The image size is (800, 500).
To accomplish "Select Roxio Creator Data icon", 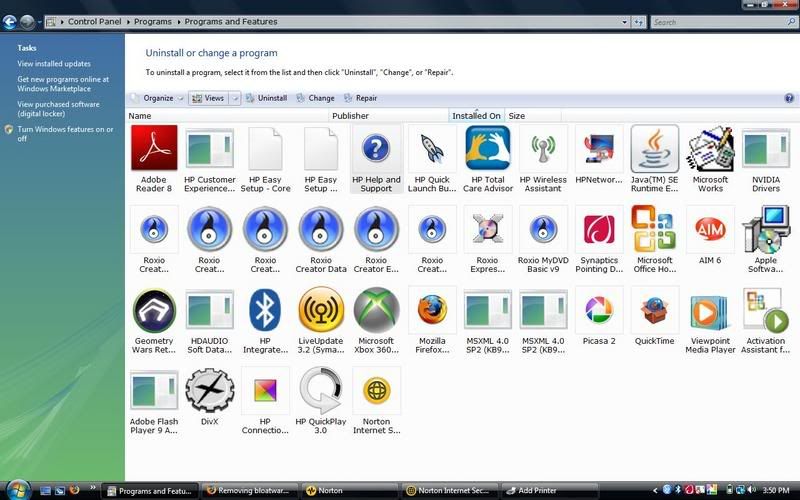I will 321,229.
